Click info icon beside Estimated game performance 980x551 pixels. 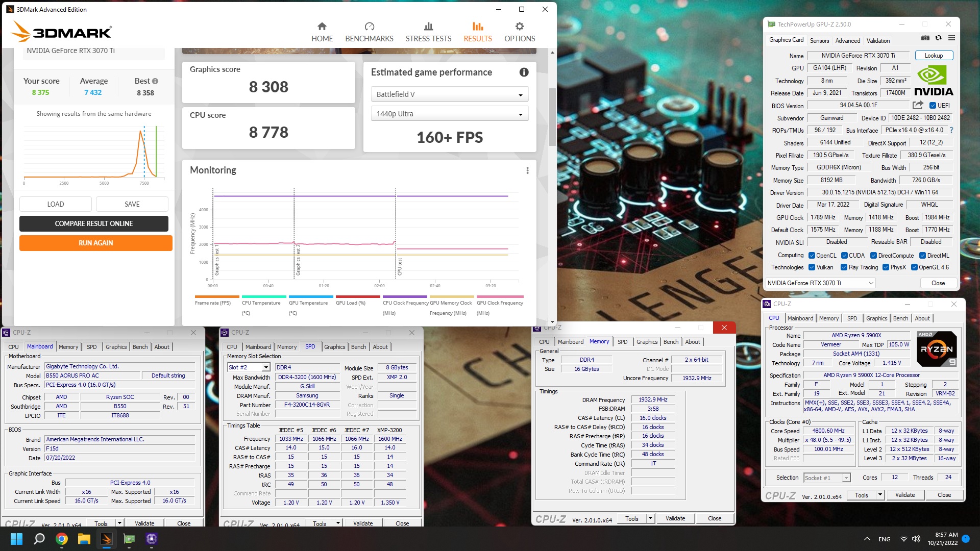pyautogui.click(x=524, y=72)
